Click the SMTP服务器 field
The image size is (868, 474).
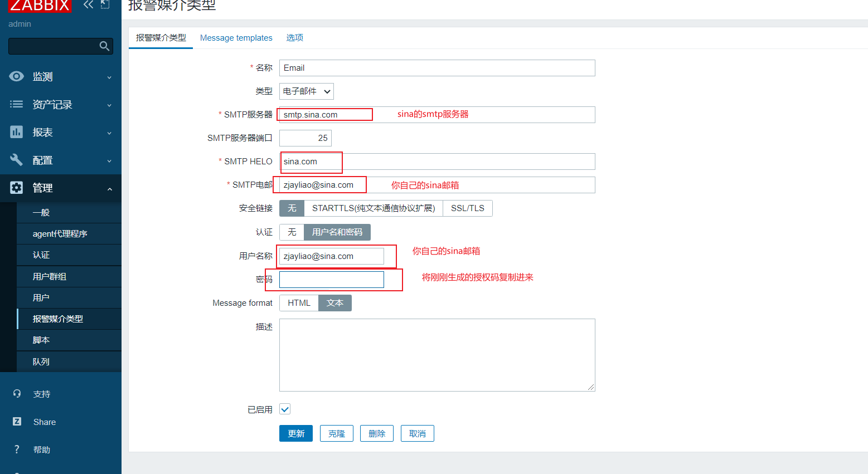pyautogui.click(x=437, y=115)
